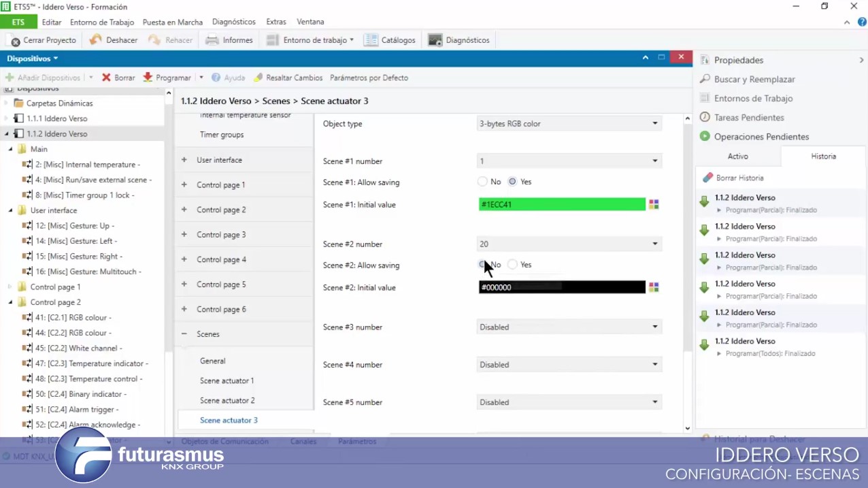Switch to the Activo tab

click(738, 157)
